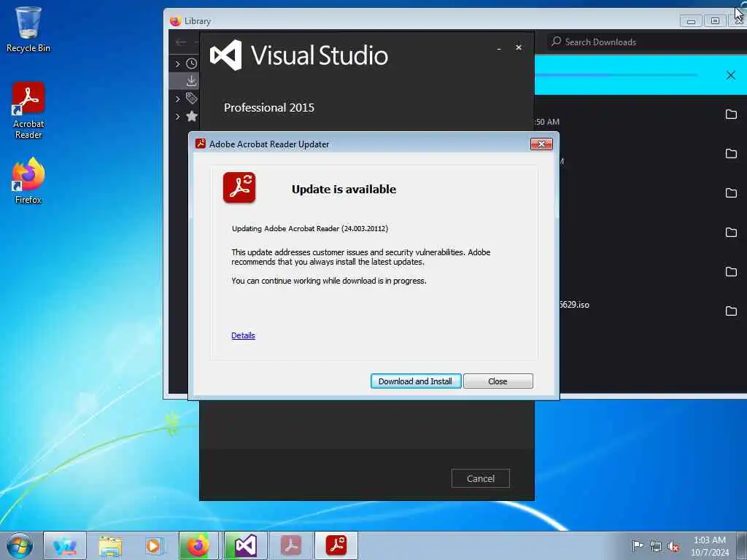Open Windows Explorer from taskbar
The width and height of the screenshot is (747, 560).
tap(110, 545)
